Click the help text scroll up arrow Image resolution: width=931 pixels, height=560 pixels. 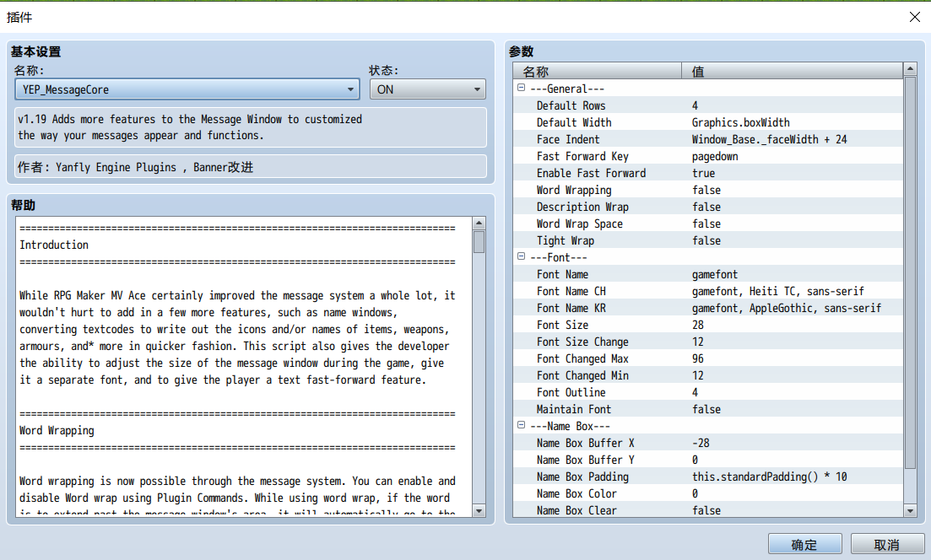(x=479, y=223)
